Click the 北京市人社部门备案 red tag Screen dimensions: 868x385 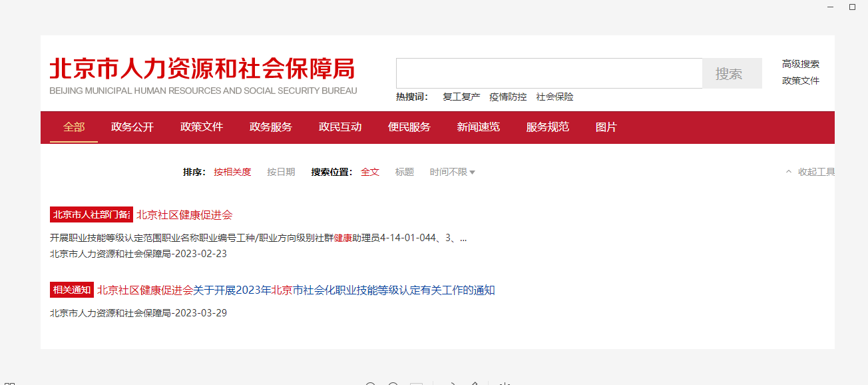[x=91, y=214]
